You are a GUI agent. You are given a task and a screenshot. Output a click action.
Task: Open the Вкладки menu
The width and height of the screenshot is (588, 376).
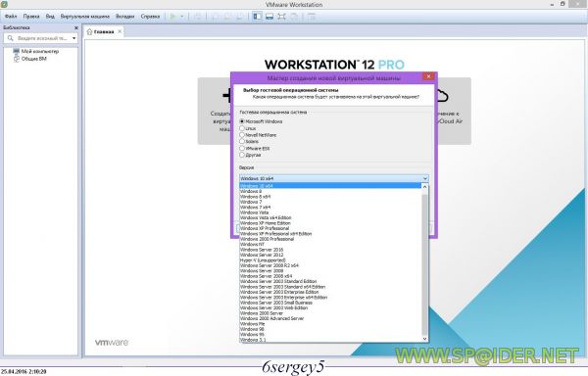coord(124,17)
